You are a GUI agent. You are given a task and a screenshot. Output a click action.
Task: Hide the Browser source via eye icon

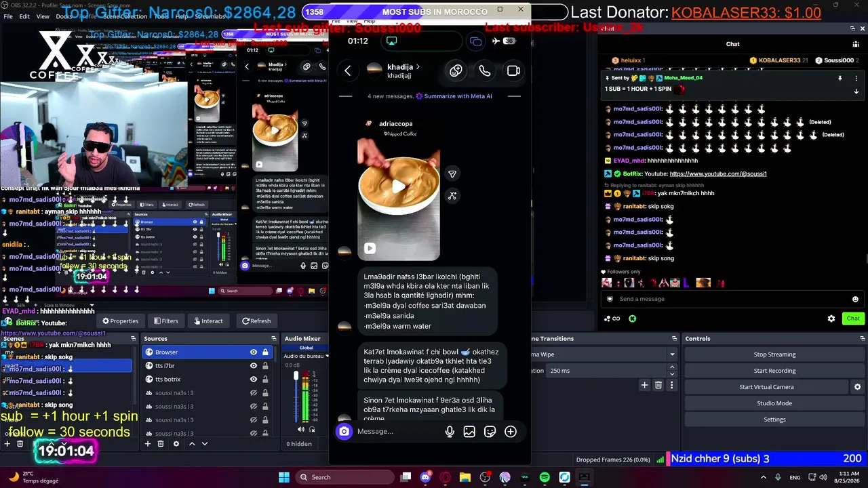(x=254, y=352)
